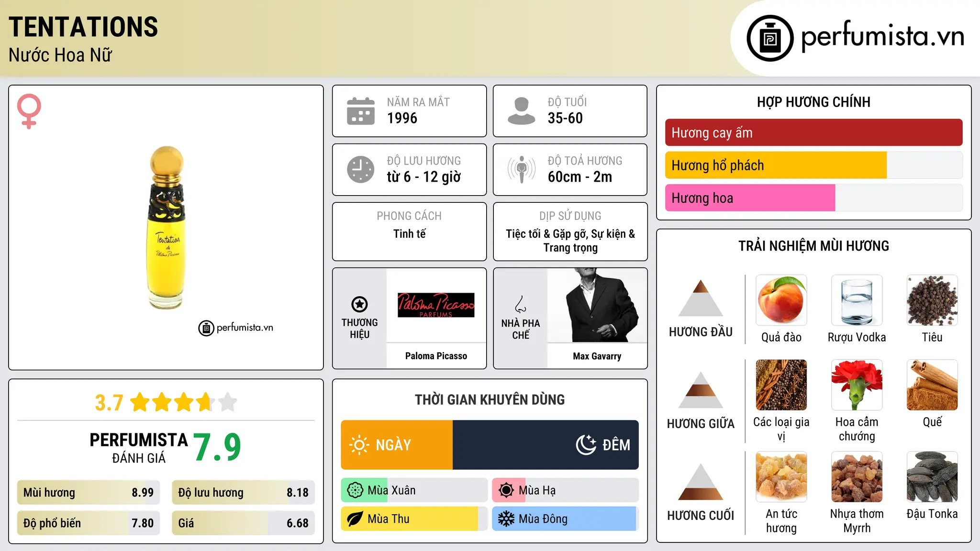Click the calendar icon beside Năm ra mắt
The image size is (980, 551).
pyautogui.click(x=361, y=111)
